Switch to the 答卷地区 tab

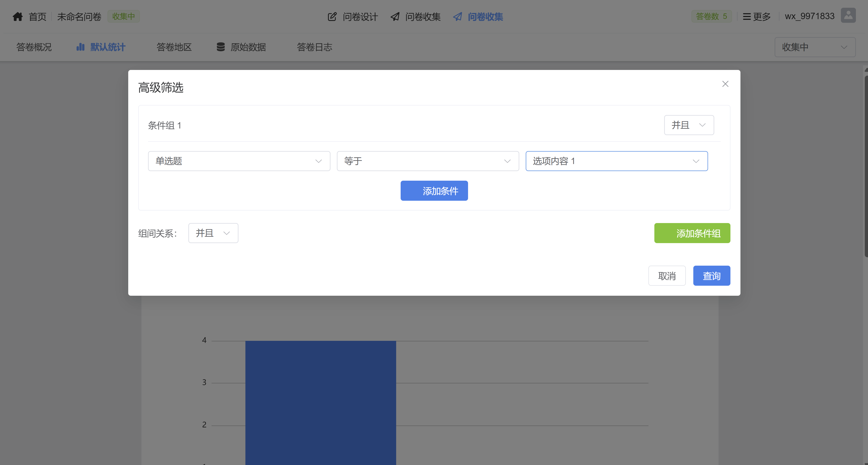tap(174, 47)
